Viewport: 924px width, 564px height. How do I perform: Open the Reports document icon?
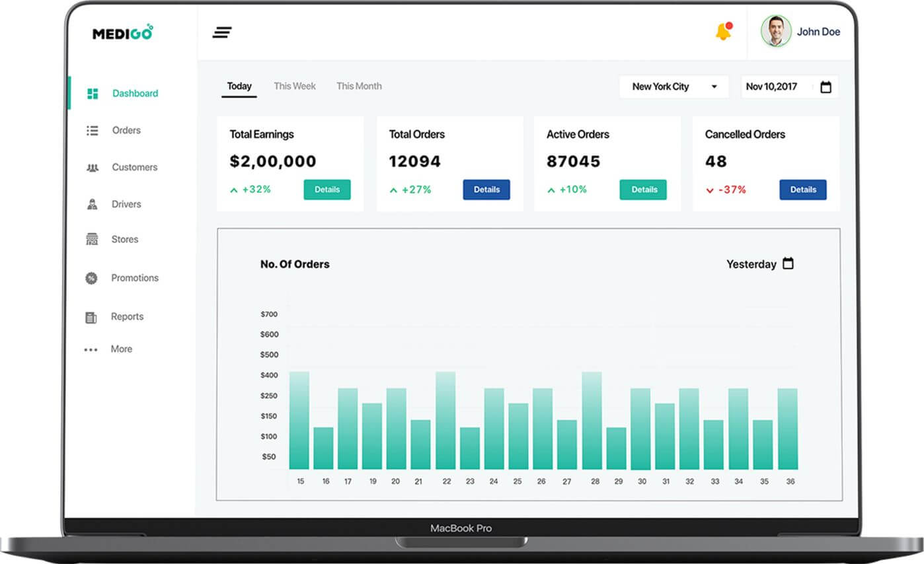(90, 316)
